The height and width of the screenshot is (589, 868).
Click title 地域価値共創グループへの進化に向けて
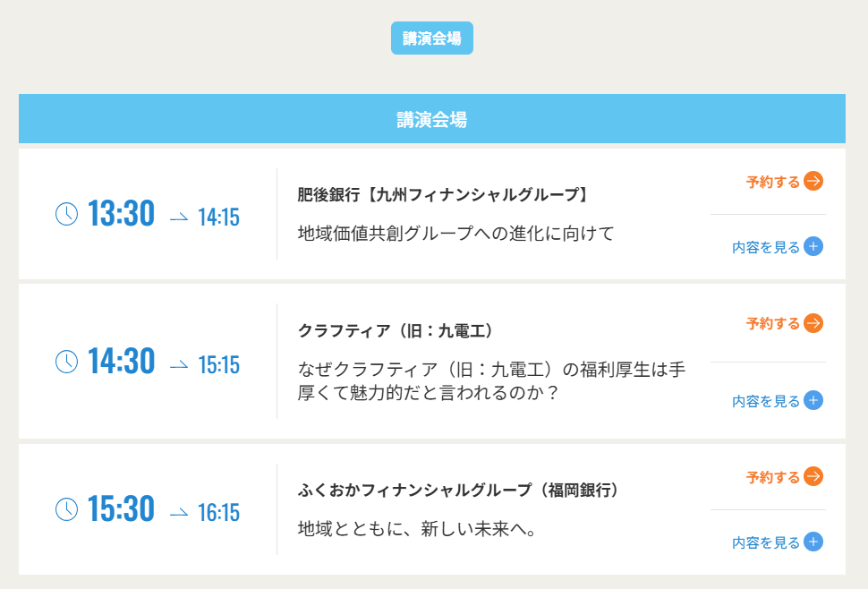tap(456, 234)
